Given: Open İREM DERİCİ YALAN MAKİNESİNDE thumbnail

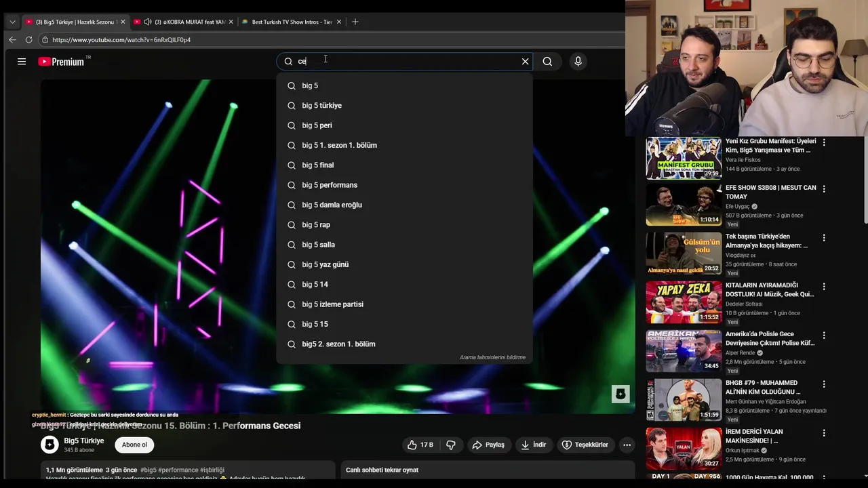Looking at the screenshot, I should point(684,449).
